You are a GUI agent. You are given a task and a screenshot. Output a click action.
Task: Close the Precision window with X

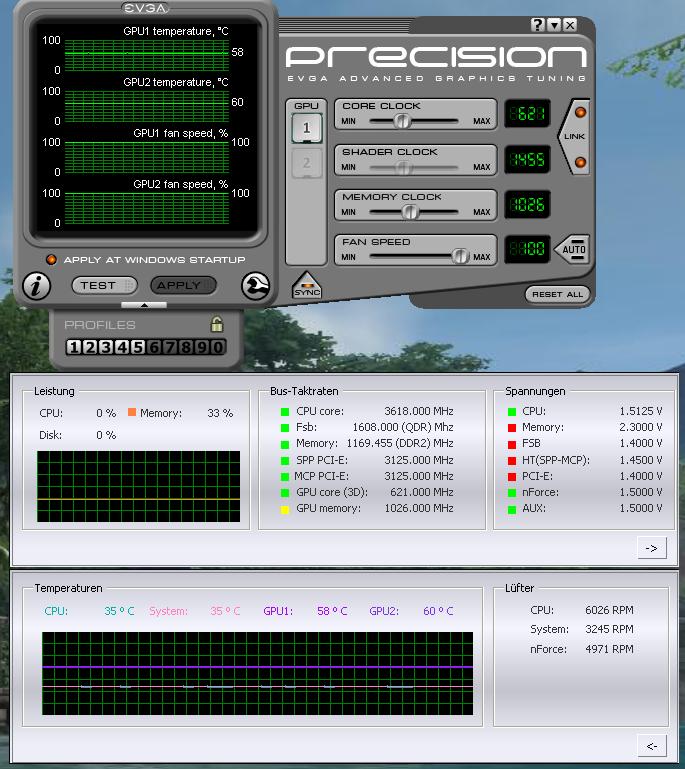570,25
